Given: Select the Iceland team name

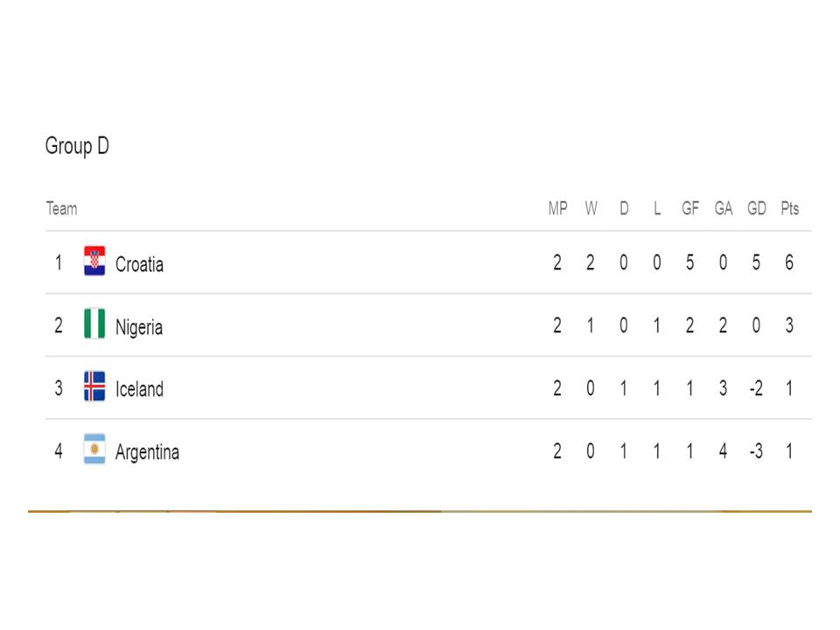Looking at the screenshot, I should [139, 388].
